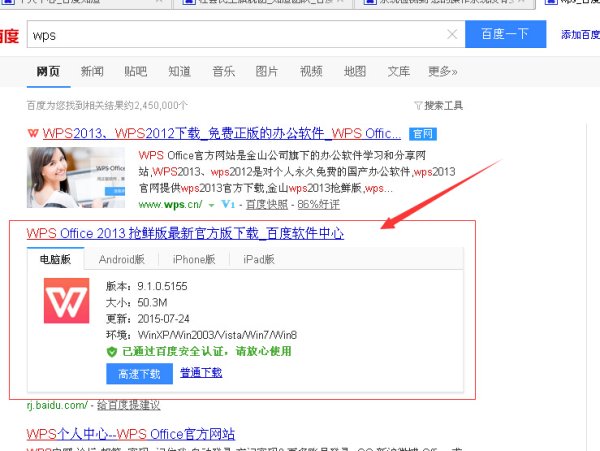Screen dimensions: 600x451
Task: Select the 电脑版 tab
Action: (x=55, y=259)
